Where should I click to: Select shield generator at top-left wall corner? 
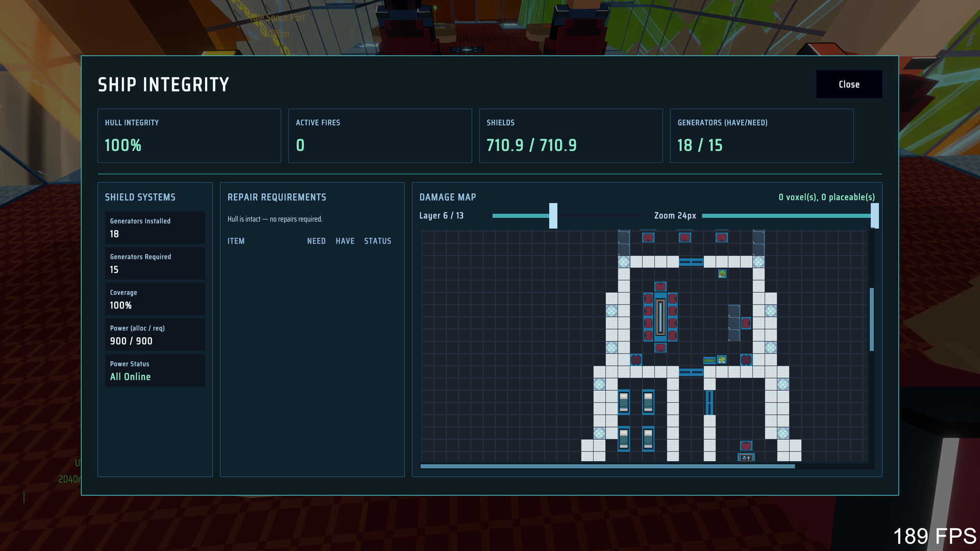(x=624, y=262)
